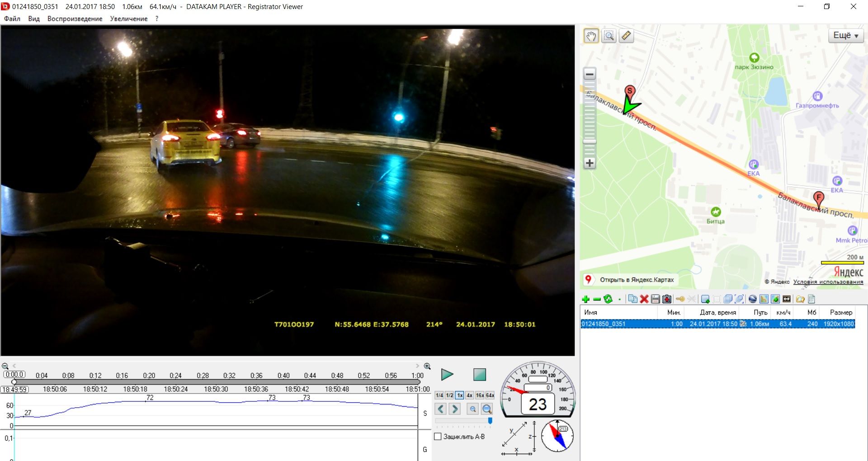Click the map magnifier zoom-area tool

(x=609, y=36)
